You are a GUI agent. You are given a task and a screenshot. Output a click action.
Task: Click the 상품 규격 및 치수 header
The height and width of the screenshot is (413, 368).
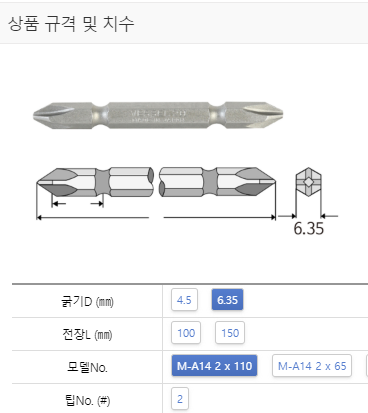tap(71, 24)
